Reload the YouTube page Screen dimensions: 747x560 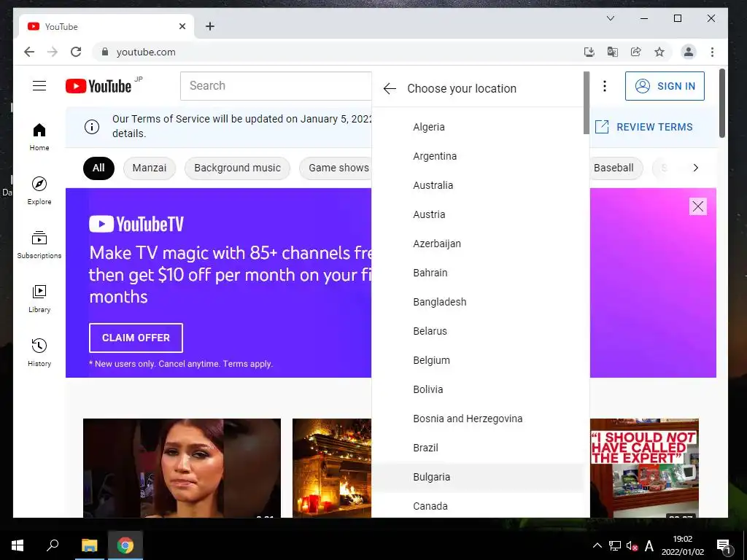[76, 52]
